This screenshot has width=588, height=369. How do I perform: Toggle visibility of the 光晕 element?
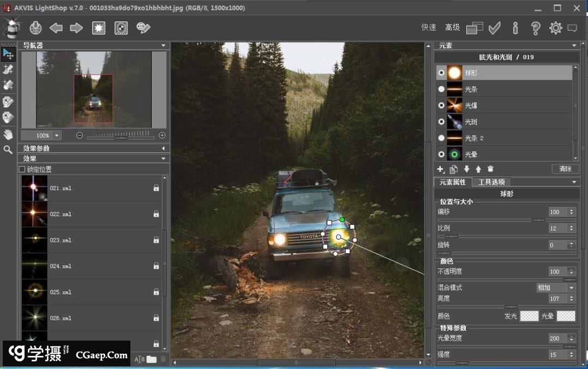click(441, 154)
